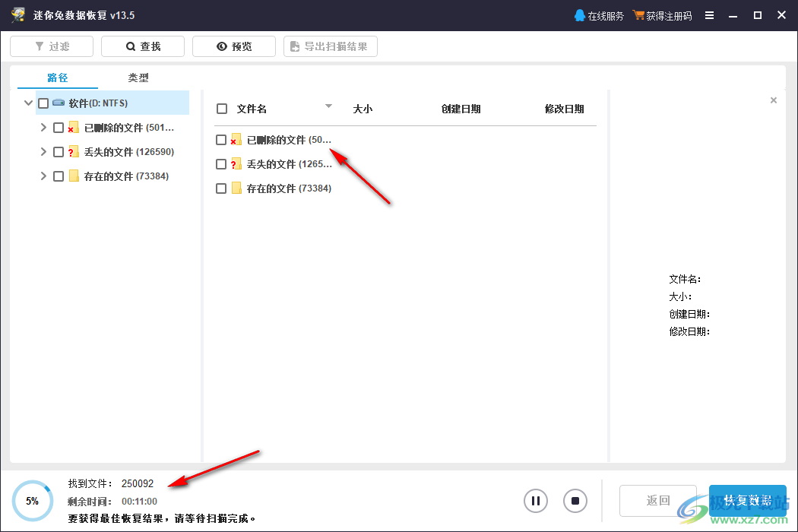The height and width of the screenshot is (532, 798).
Task: Click the 导出扫描结果 export icon
Action: click(294, 46)
